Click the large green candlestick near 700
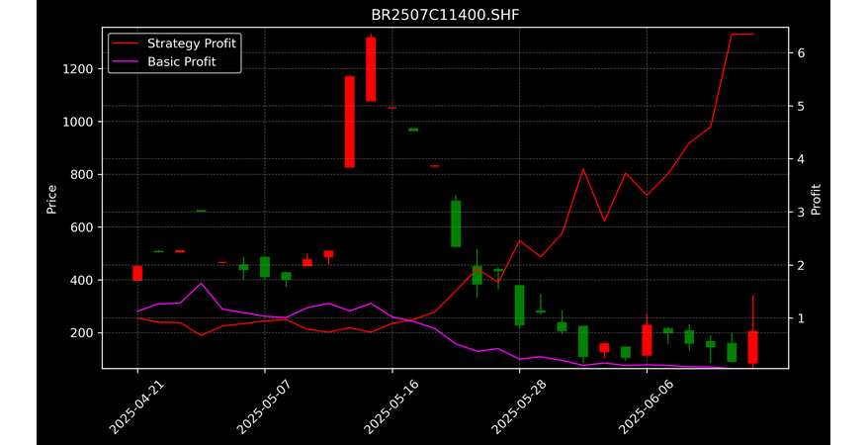The width and height of the screenshot is (868, 445). click(456, 223)
